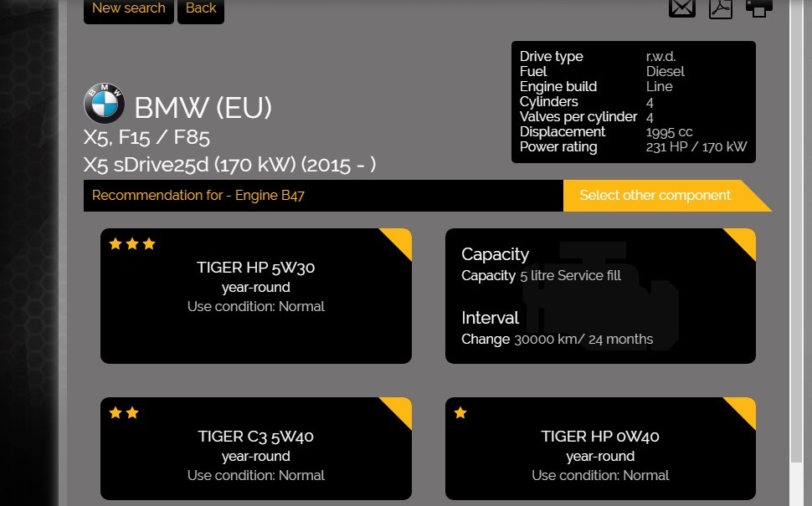812x506 pixels.
Task: Click the printer icon
Action: click(758, 8)
